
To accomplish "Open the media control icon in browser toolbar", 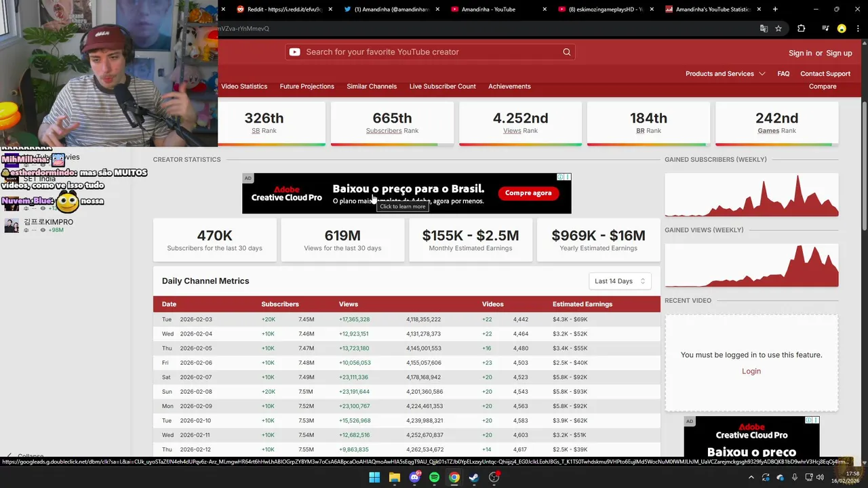I will click(x=825, y=28).
